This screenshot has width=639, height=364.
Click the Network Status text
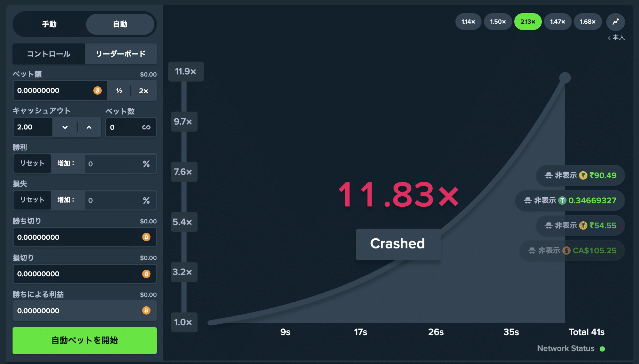(x=566, y=349)
